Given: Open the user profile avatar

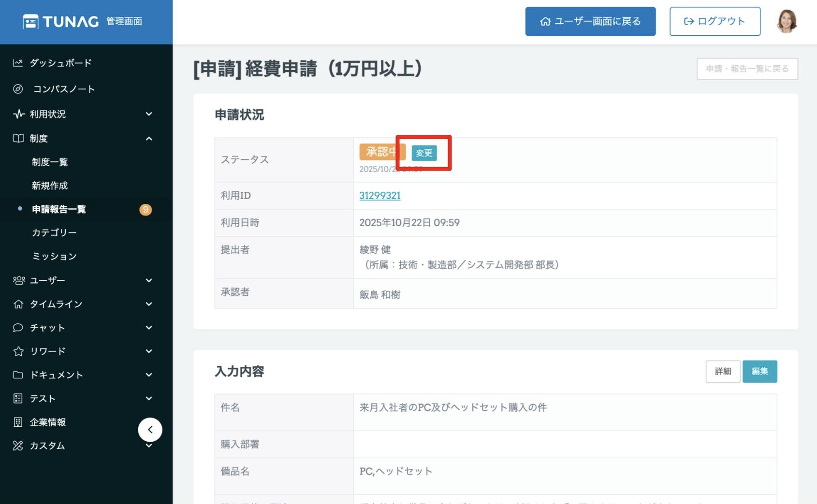Looking at the screenshot, I should [786, 21].
